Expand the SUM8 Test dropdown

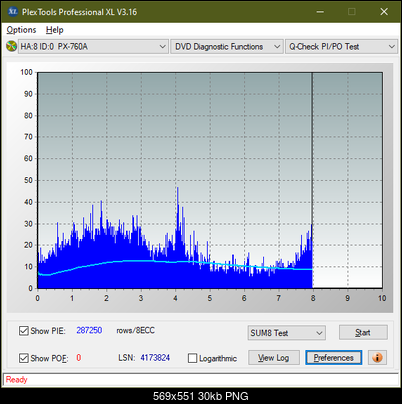tap(287, 333)
